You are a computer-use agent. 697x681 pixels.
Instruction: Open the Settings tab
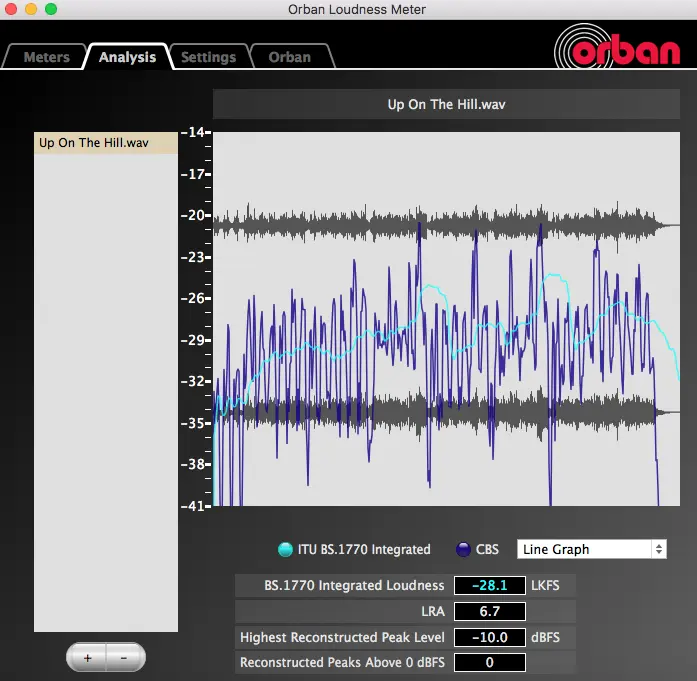[x=208, y=57]
